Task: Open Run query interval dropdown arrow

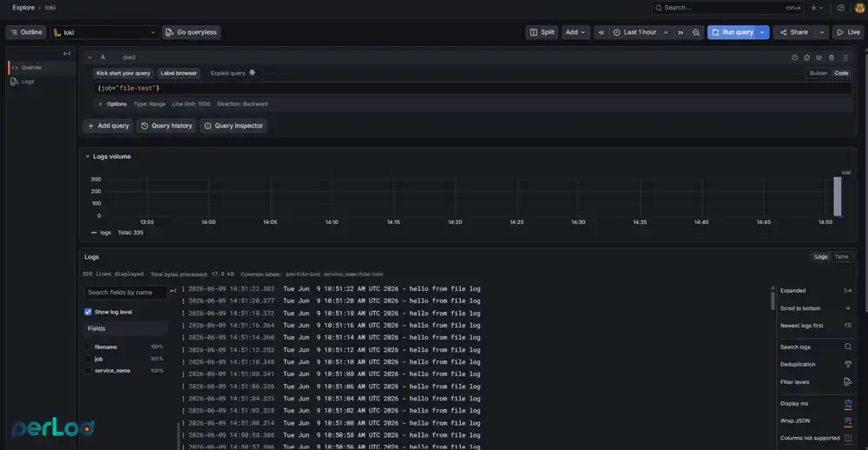Action: pos(762,32)
